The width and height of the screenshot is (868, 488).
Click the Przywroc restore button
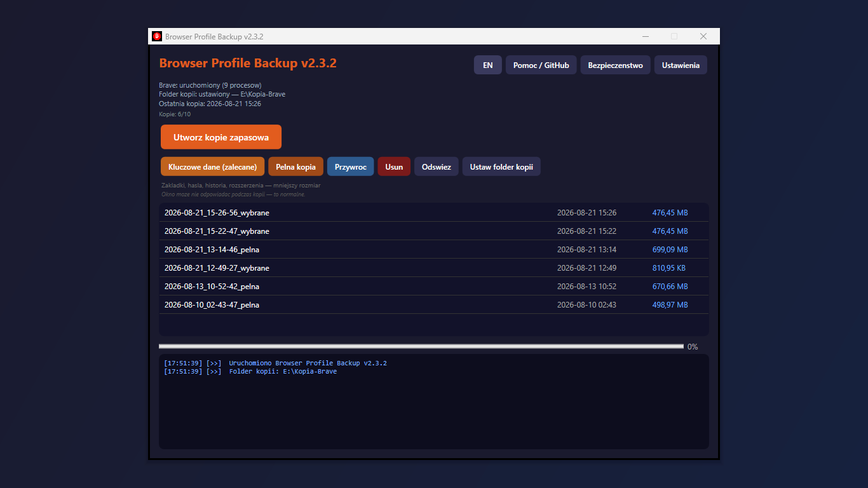pyautogui.click(x=351, y=166)
